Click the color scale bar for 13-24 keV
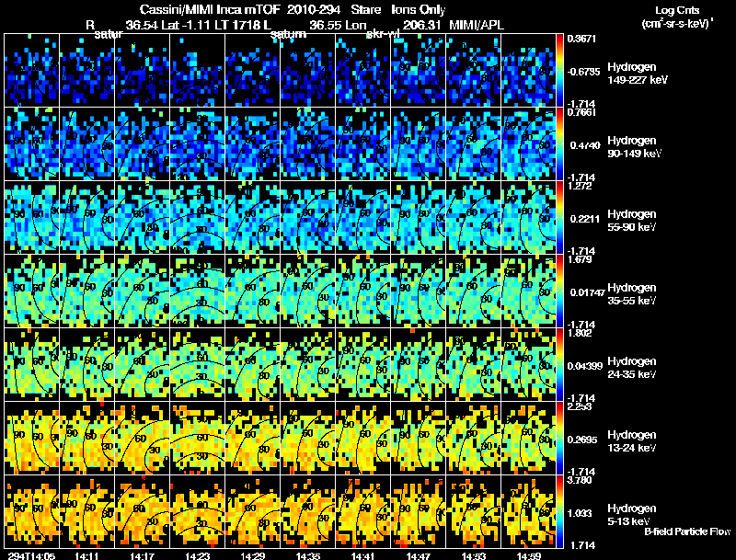 [559, 439]
